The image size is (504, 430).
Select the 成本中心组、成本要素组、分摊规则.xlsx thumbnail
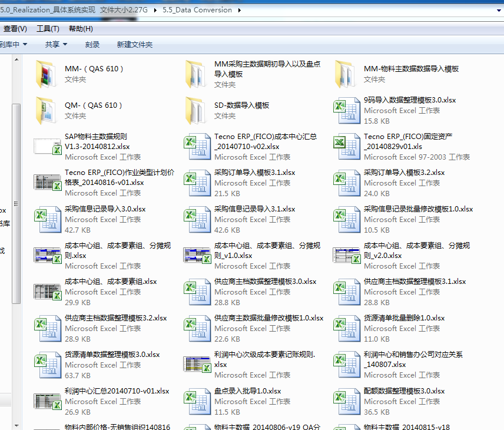pos(48,256)
